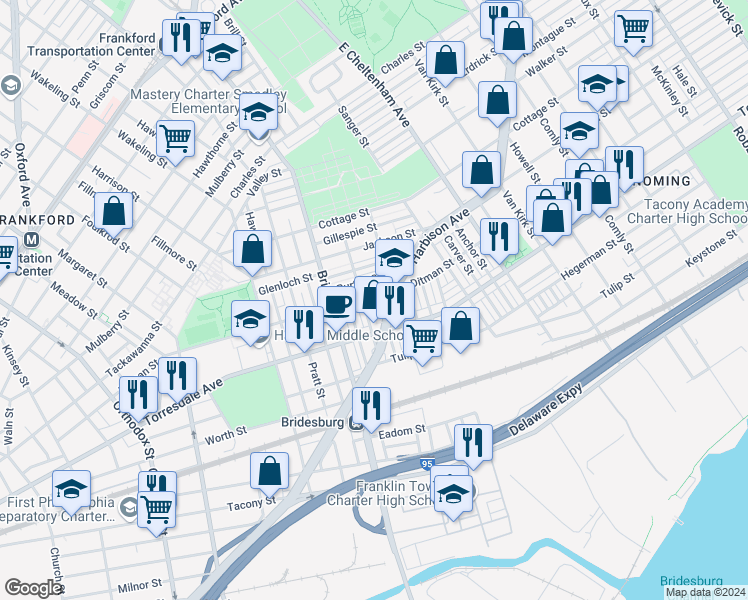The image size is (748, 600).
Task: Click the school marker near Glenloch St
Action: (250, 322)
